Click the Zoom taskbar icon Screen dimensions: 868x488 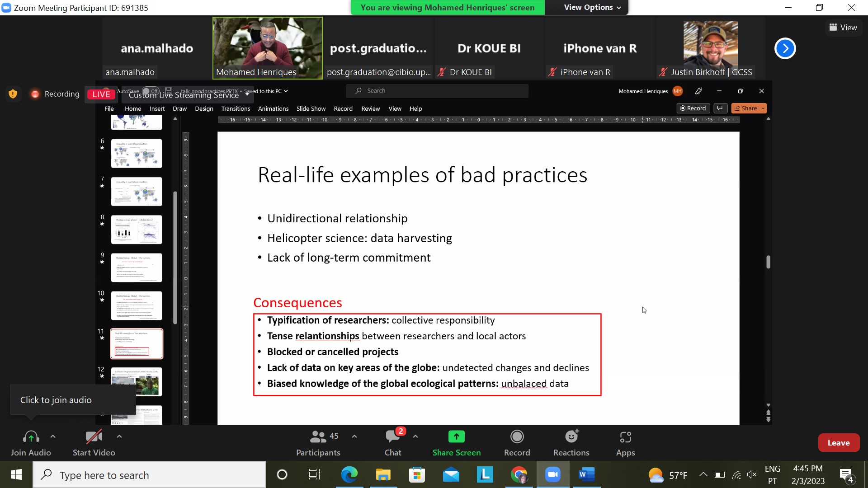click(x=553, y=474)
